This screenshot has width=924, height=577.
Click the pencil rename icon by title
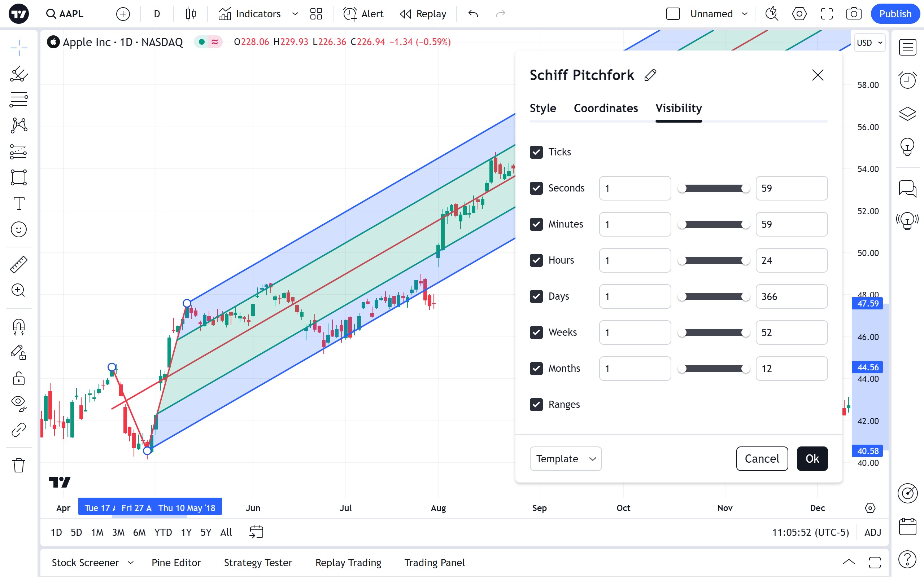(x=650, y=75)
